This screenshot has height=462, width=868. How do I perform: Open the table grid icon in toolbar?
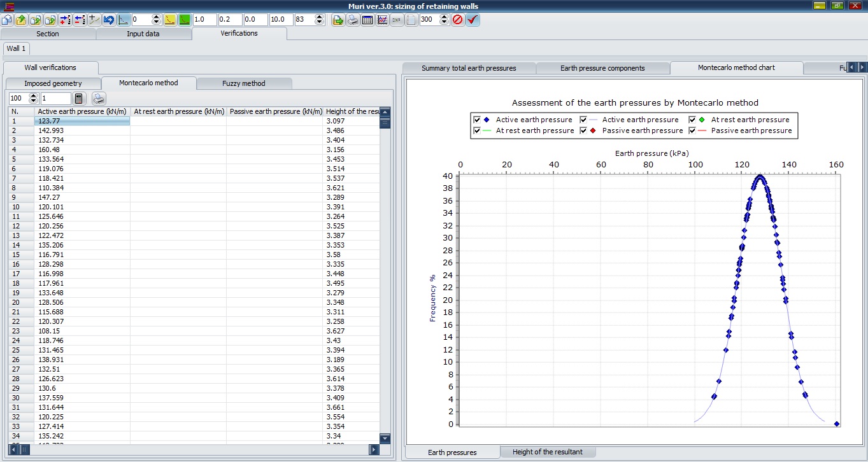click(x=367, y=20)
